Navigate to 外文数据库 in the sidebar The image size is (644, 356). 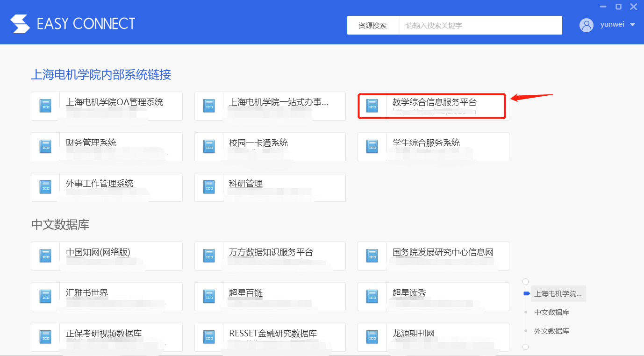[x=551, y=331]
